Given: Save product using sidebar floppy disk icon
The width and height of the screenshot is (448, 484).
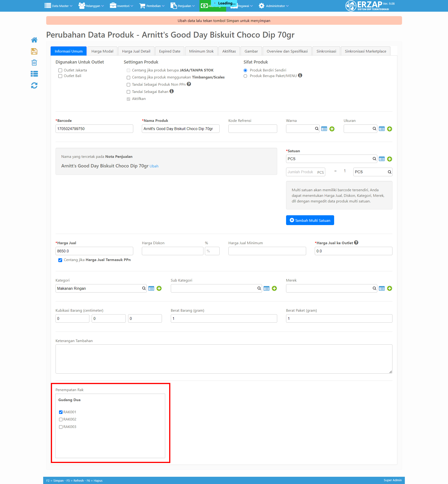Looking at the screenshot, I should [x=34, y=51].
